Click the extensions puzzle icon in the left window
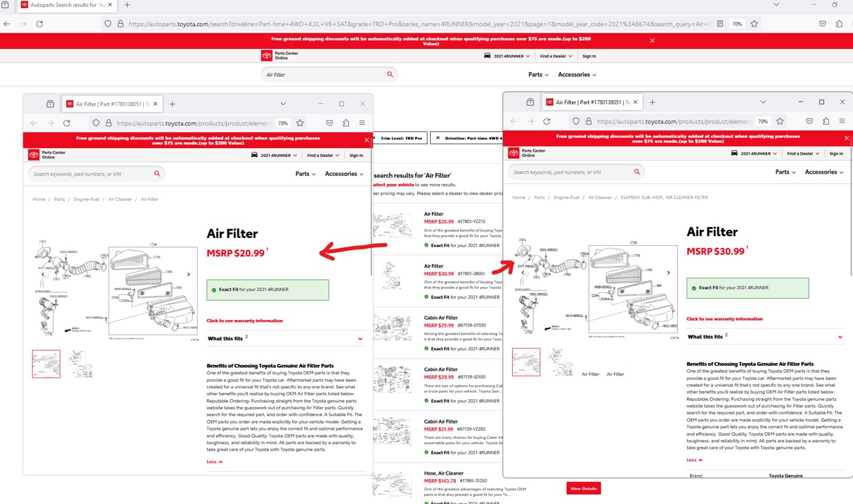This screenshot has height=504, width=853. pyautogui.click(x=346, y=123)
